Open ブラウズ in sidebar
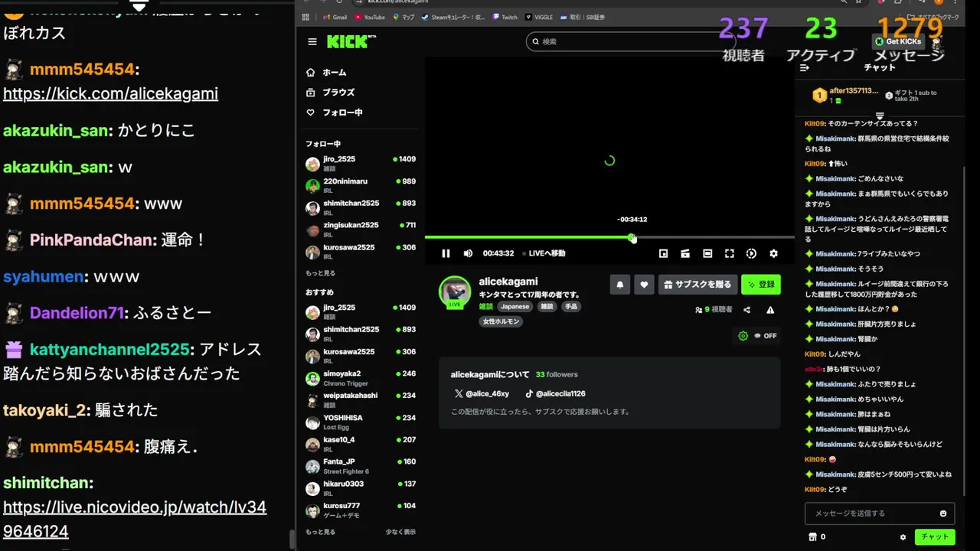 point(330,92)
